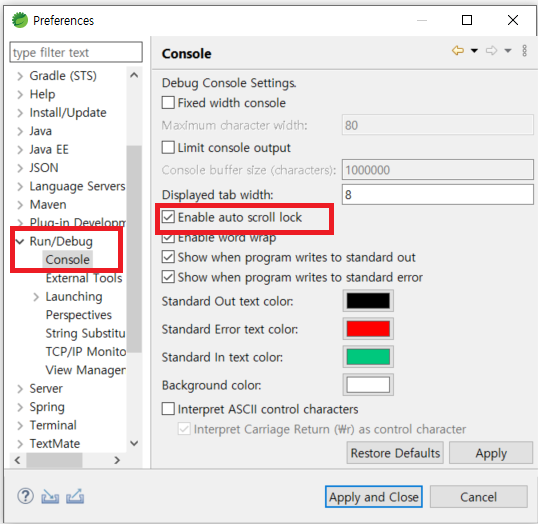Image resolution: width=538 pixels, height=524 pixels.
Task: Click the scroll up arrow in tree
Action: pyautogui.click(x=134, y=75)
